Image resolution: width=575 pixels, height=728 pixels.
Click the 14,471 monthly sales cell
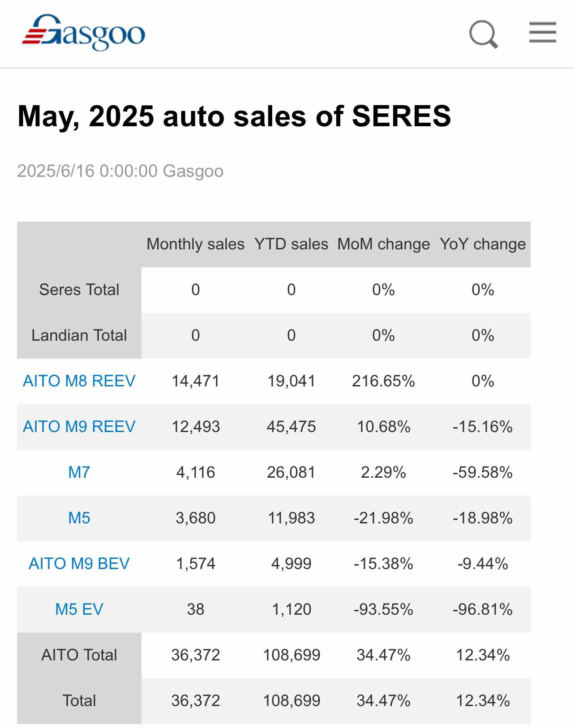196,381
